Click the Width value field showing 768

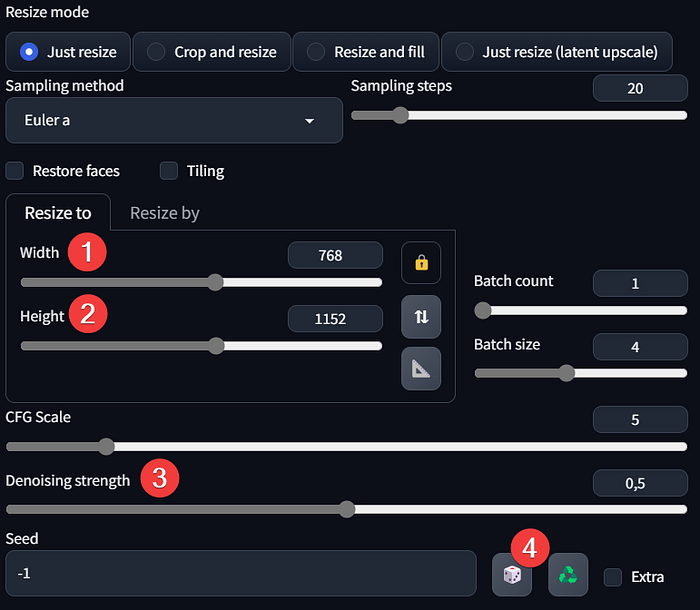[x=335, y=255]
